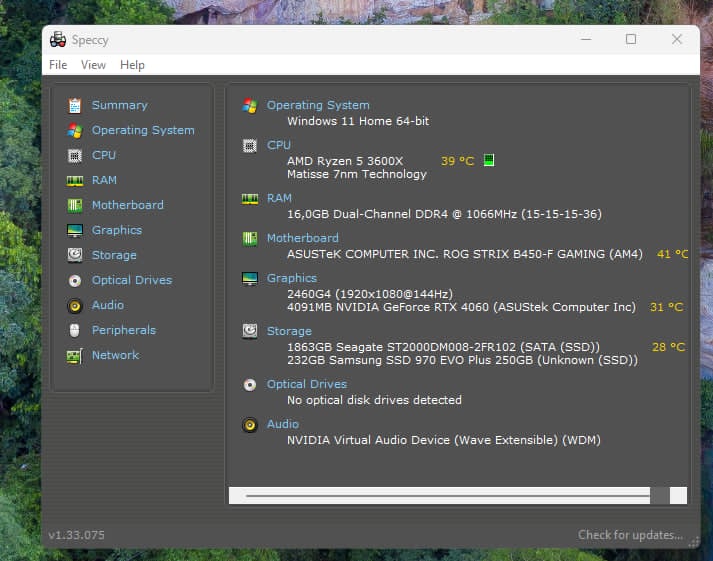Select Summary in the sidebar

pos(120,105)
